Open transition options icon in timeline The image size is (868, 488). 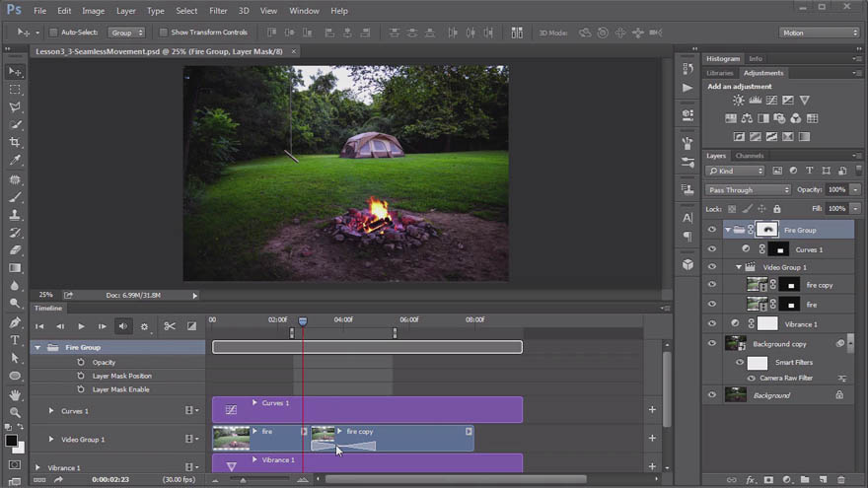click(191, 326)
